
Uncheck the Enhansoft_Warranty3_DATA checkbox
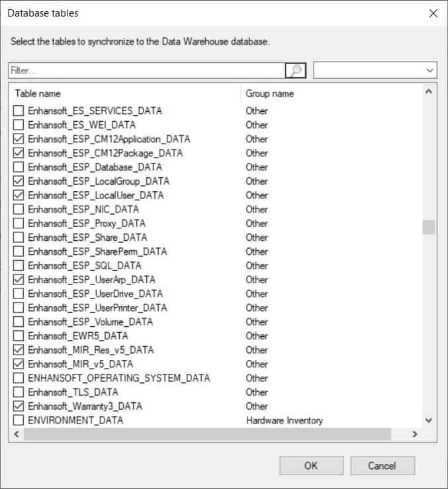[19, 406]
